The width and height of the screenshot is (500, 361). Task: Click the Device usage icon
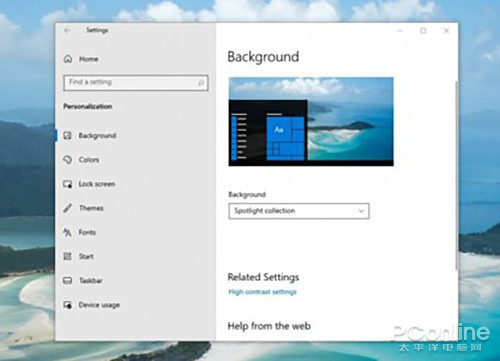tap(68, 305)
